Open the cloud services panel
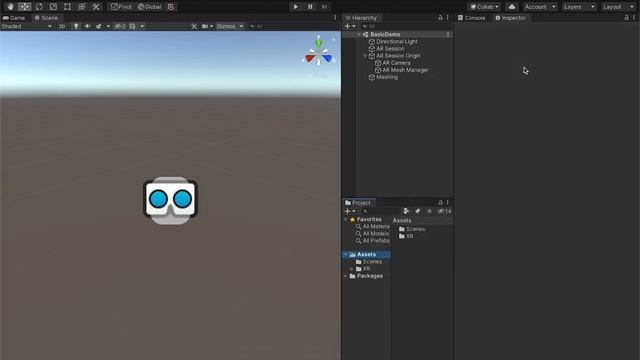The width and height of the screenshot is (640, 360). 512,7
